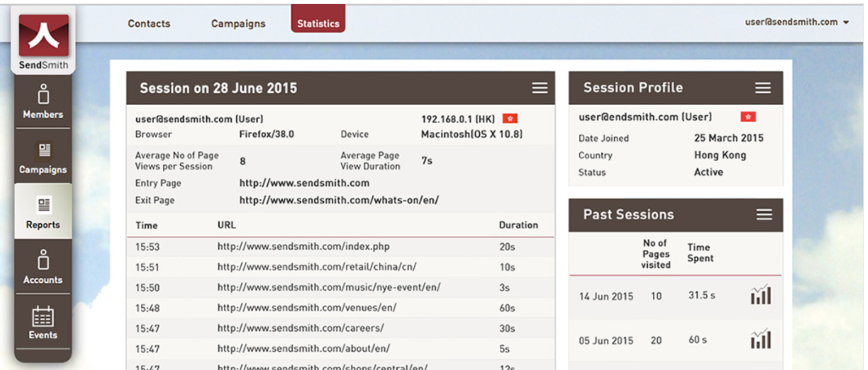The width and height of the screenshot is (868, 370).
Task: Click the 15:50 time cell
Action: click(147, 287)
